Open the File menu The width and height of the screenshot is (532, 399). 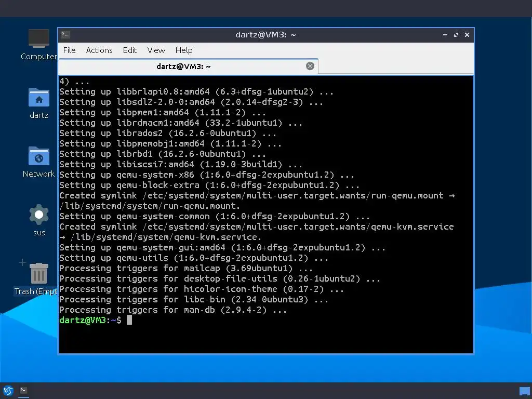69,50
